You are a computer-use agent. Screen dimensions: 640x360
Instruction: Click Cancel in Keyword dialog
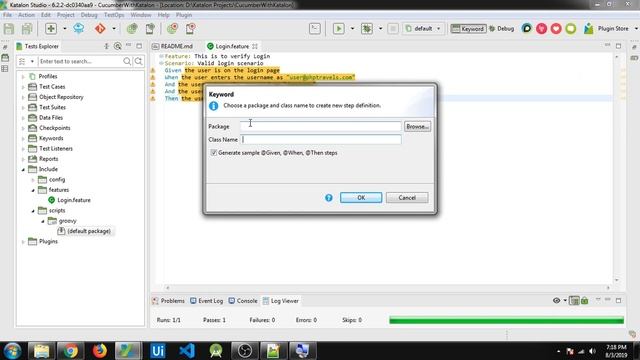pos(407,198)
